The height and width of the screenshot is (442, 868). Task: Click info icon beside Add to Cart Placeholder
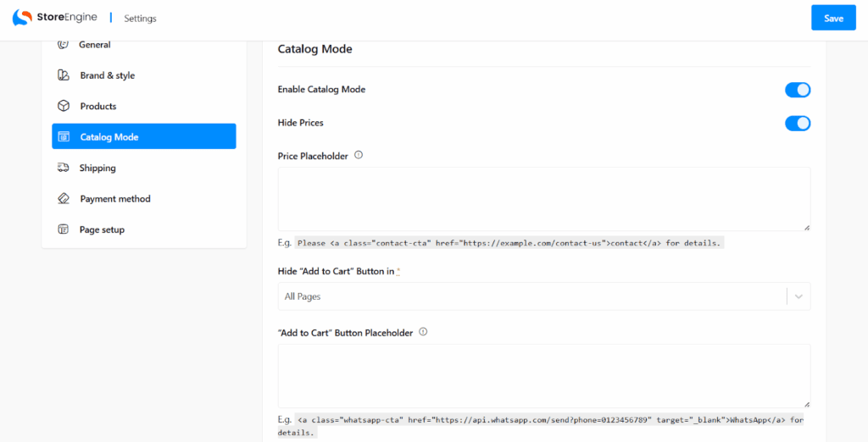click(x=424, y=333)
